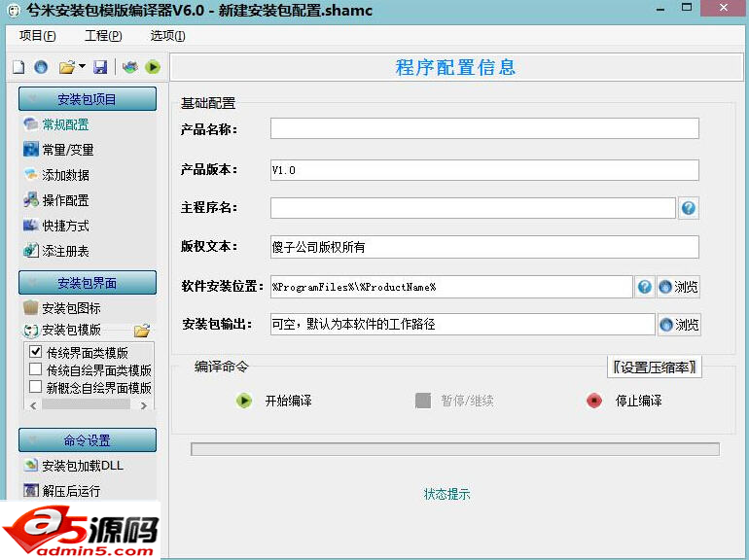Select 安装包图标 in the sidebar
This screenshot has height=560, width=749.
[x=62, y=308]
